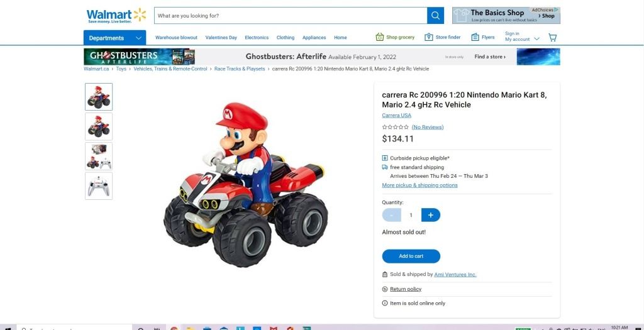Open the Electronics menu item
Image resolution: width=644 pixels, height=330 pixels.
(257, 37)
